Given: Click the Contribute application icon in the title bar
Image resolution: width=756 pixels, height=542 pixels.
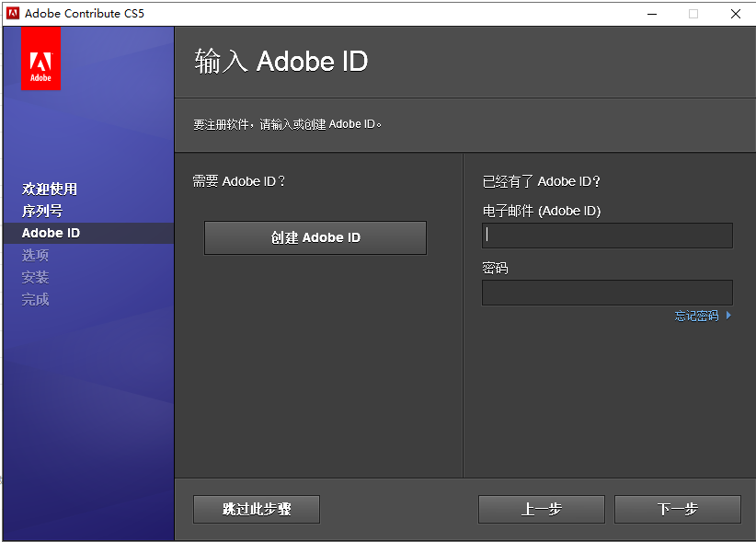Looking at the screenshot, I should (x=13, y=13).
